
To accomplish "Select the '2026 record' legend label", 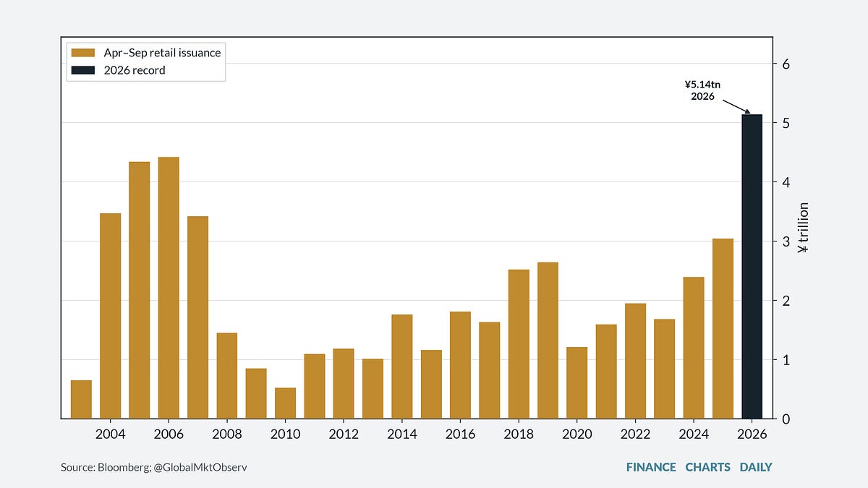I will pos(133,70).
